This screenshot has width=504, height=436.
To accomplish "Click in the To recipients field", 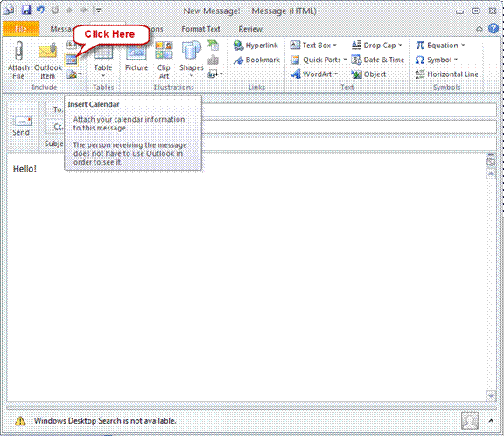I will (x=349, y=110).
